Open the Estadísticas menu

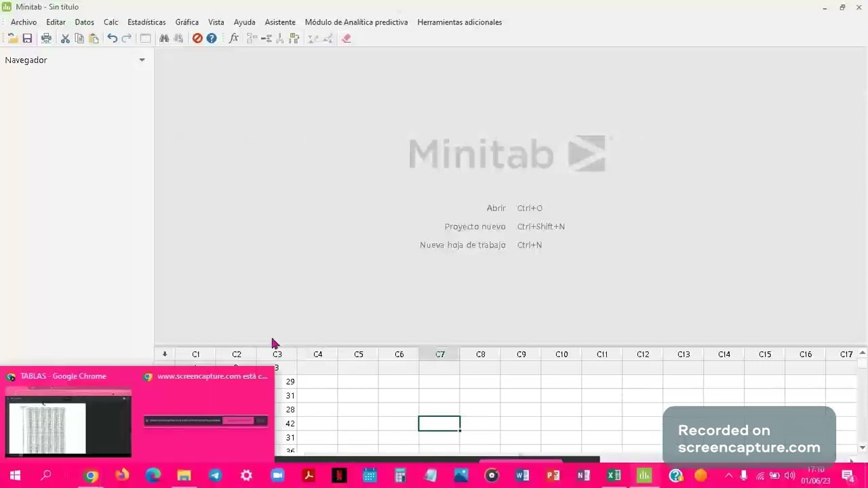[146, 22]
